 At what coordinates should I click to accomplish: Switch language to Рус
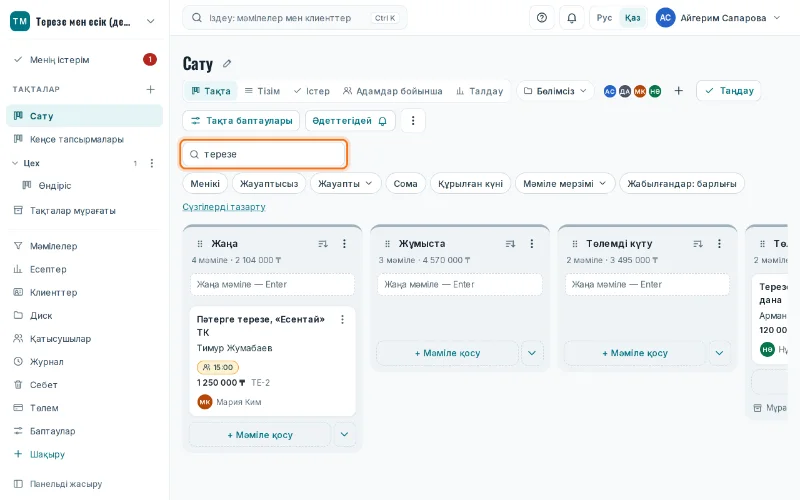pos(604,18)
